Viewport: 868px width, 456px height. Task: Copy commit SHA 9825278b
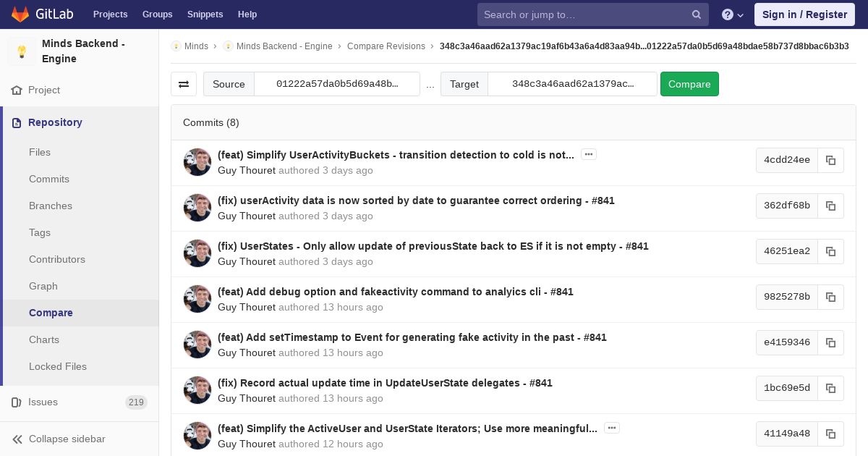click(x=830, y=297)
